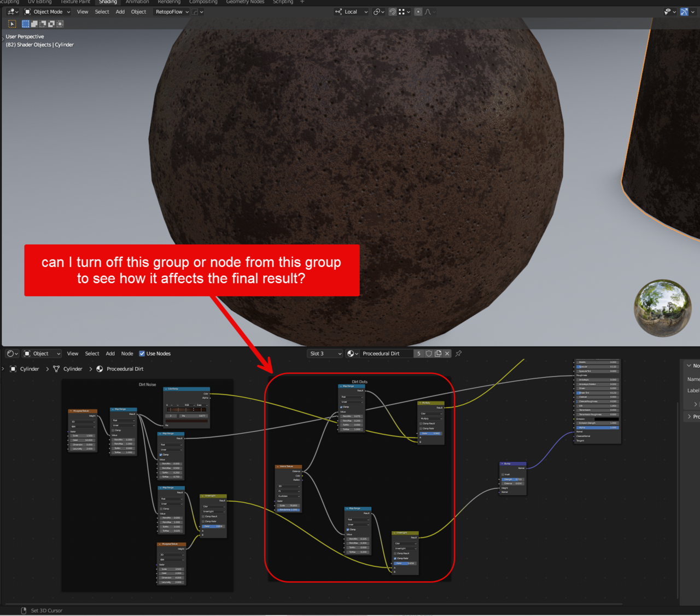This screenshot has width=700, height=616.
Task: Click Factor slider in Dirt Dots Multiply node
Action: 431,433
